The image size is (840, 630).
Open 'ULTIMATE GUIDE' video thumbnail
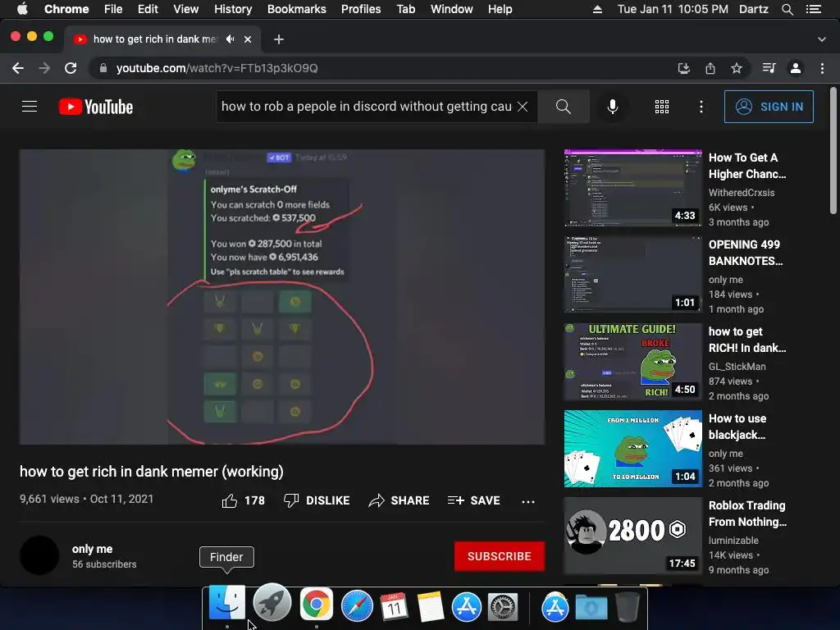(x=632, y=362)
